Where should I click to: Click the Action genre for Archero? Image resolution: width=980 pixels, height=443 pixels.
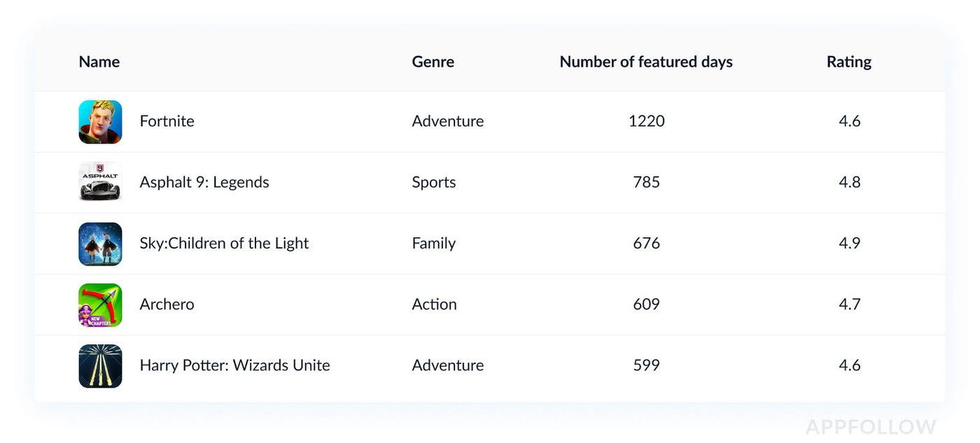(434, 304)
